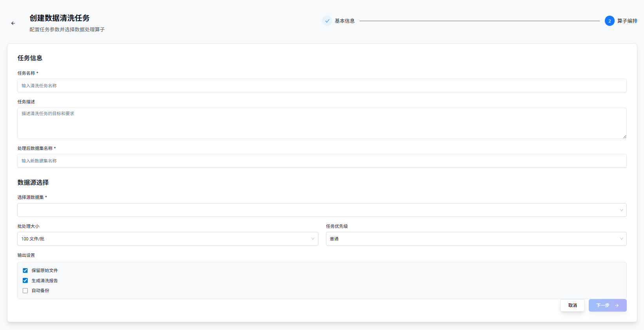The height and width of the screenshot is (330, 644).
Task: Focus the 任务名称 input field
Action: [x=321, y=86]
